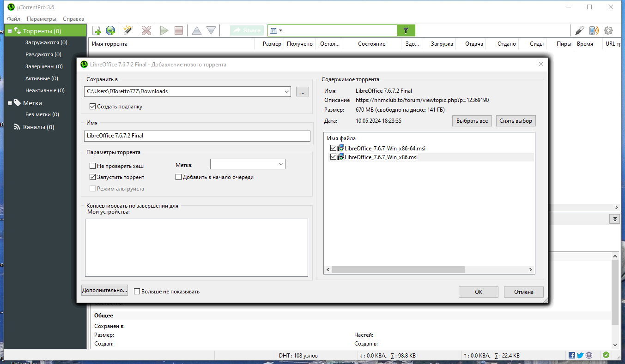Open the Remote phone icon in the toolbar
Viewport: 625px width, 364px height.
(x=594, y=30)
